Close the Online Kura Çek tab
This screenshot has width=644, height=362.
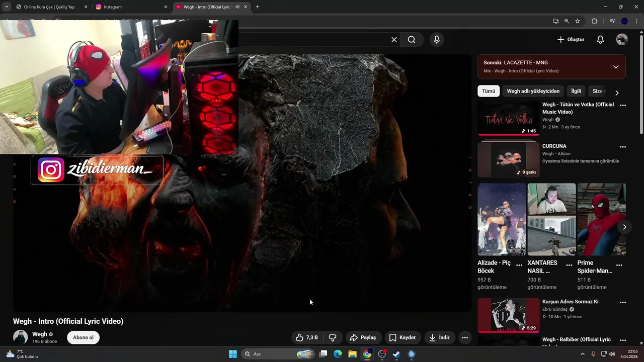[x=86, y=7]
